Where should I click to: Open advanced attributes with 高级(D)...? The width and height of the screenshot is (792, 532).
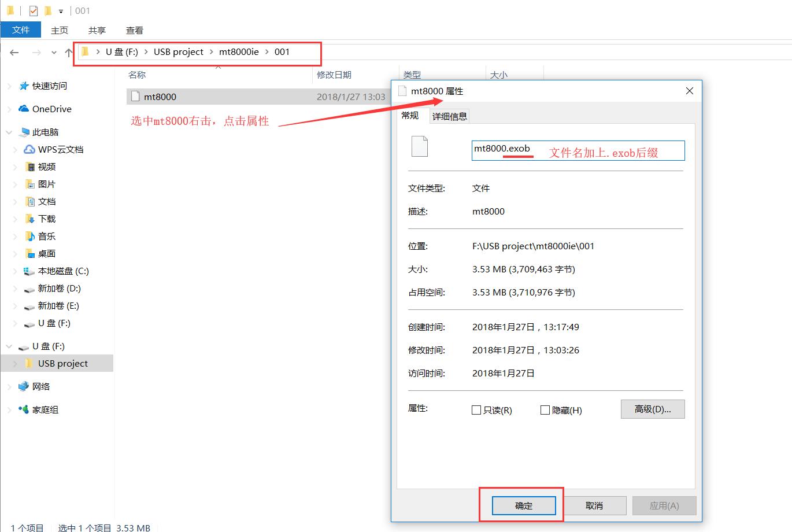click(x=653, y=409)
